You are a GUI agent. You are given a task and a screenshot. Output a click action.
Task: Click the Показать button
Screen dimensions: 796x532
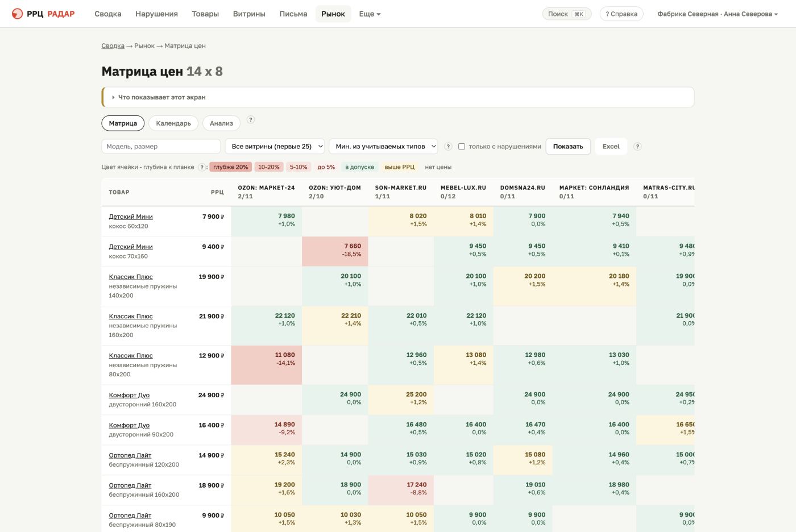pyautogui.click(x=568, y=147)
